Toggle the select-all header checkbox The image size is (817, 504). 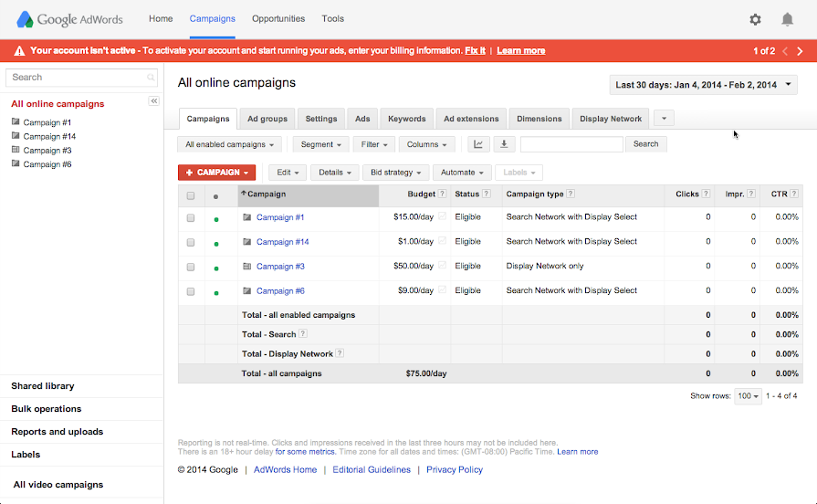pyautogui.click(x=191, y=195)
